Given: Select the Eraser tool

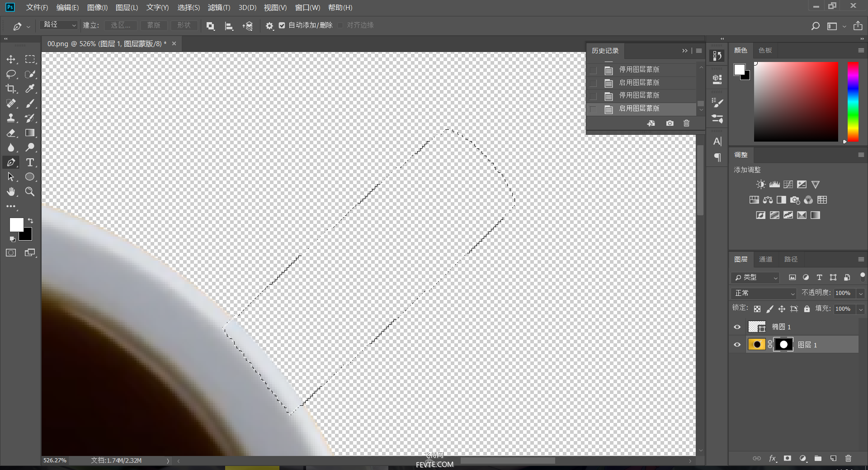Looking at the screenshot, I should tap(11, 133).
